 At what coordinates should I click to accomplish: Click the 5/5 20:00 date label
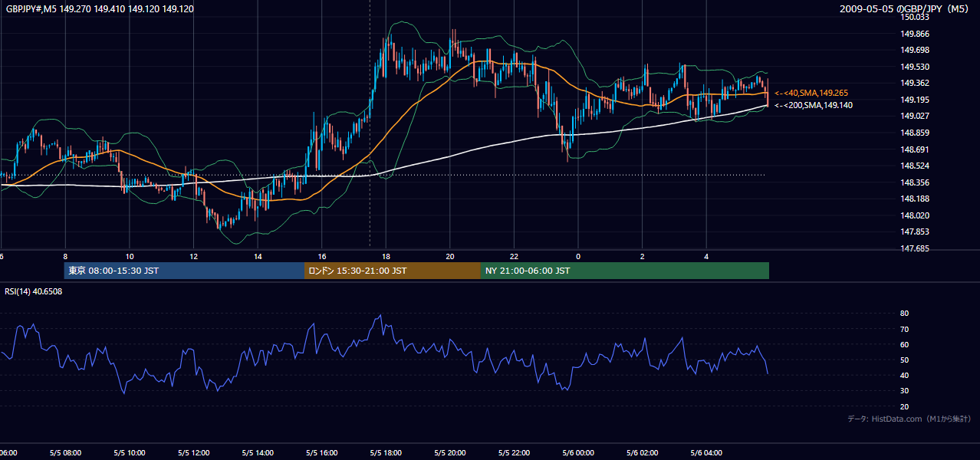point(450,453)
